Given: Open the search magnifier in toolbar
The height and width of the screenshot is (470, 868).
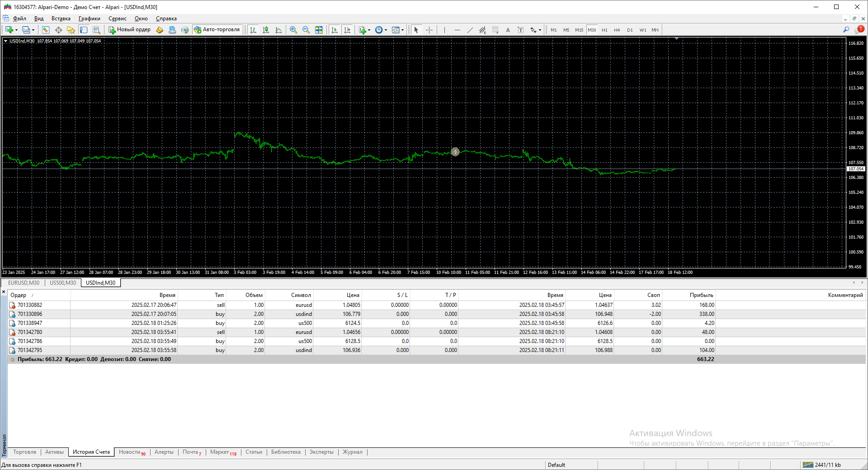Looking at the screenshot, I should 846,30.
